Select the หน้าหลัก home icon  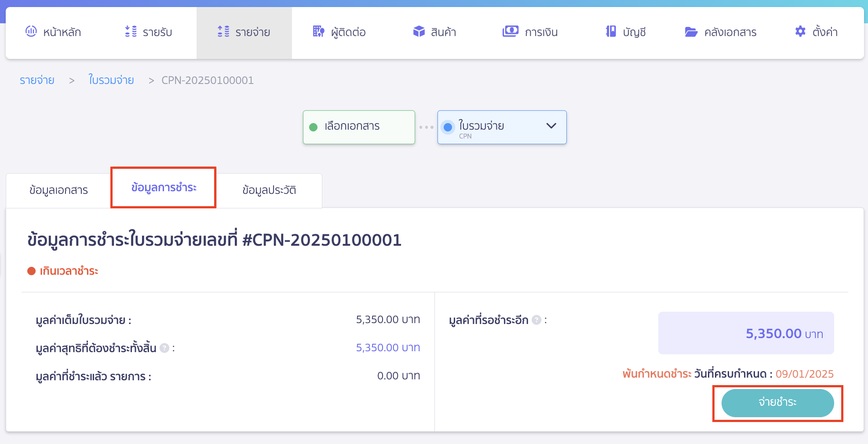[x=31, y=31]
